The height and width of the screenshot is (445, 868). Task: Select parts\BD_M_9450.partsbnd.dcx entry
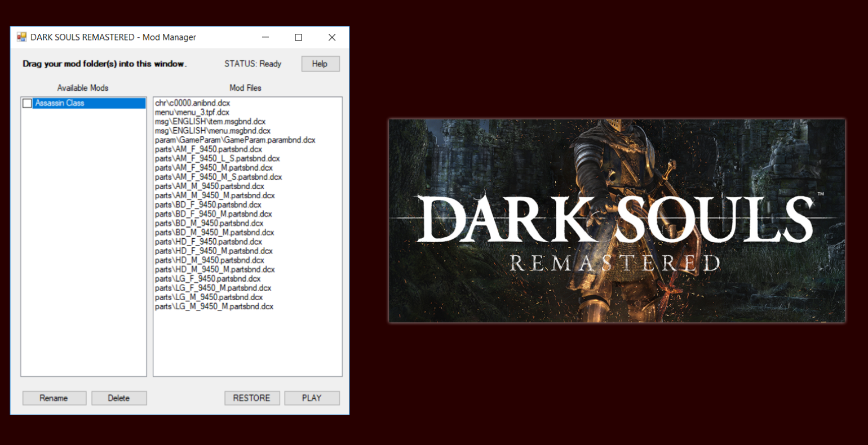click(x=209, y=223)
